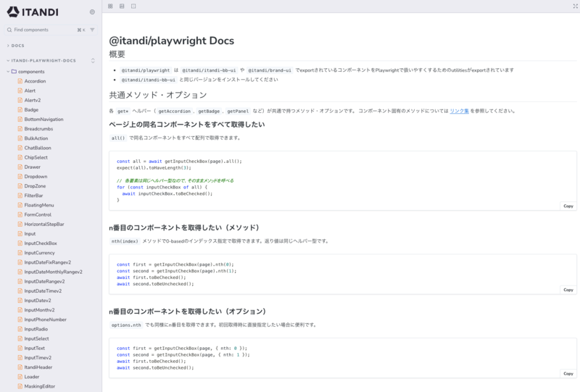The width and height of the screenshot is (580, 392).
Task: Open Breadcrumbs component docs
Action: click(38, 129)
